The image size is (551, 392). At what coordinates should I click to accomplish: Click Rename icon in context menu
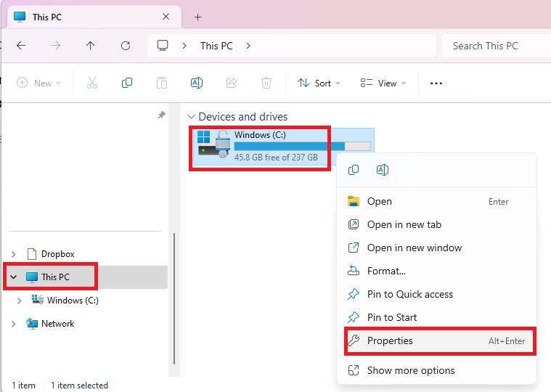point(382,170)
